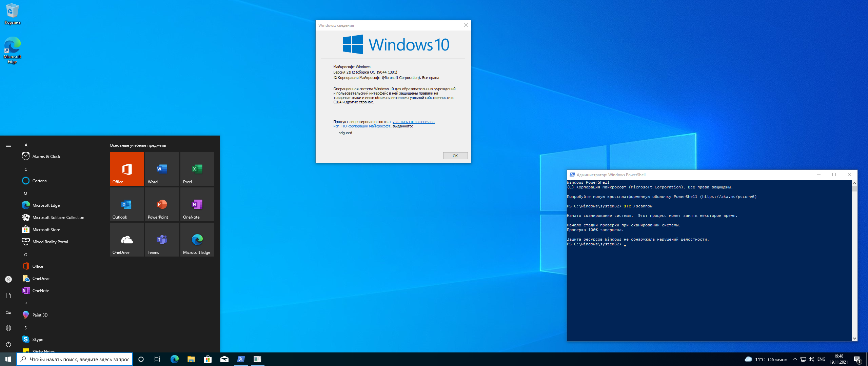Image resolution: width=868 pixels, height=366 pixels.
Task: Open the user account icon in Start
Action: 8,279
